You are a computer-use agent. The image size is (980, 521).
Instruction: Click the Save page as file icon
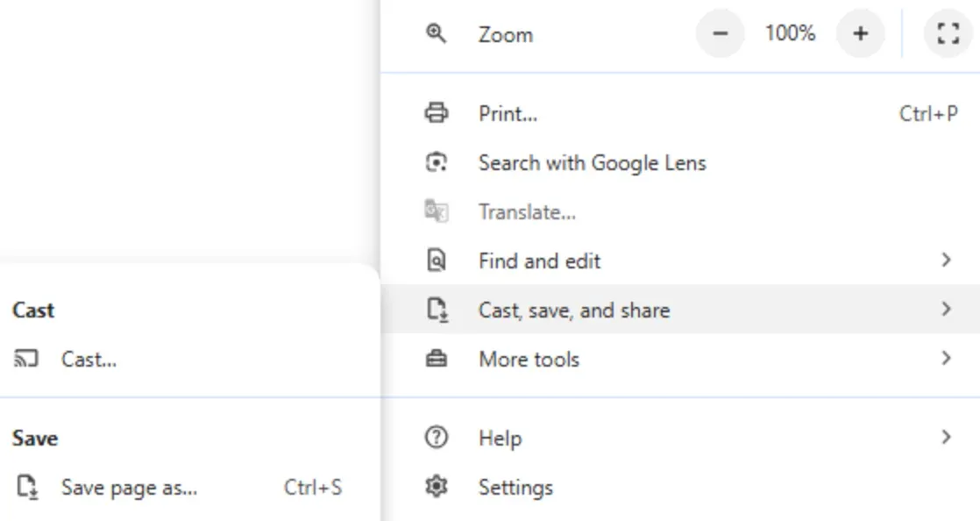point(27,488)
